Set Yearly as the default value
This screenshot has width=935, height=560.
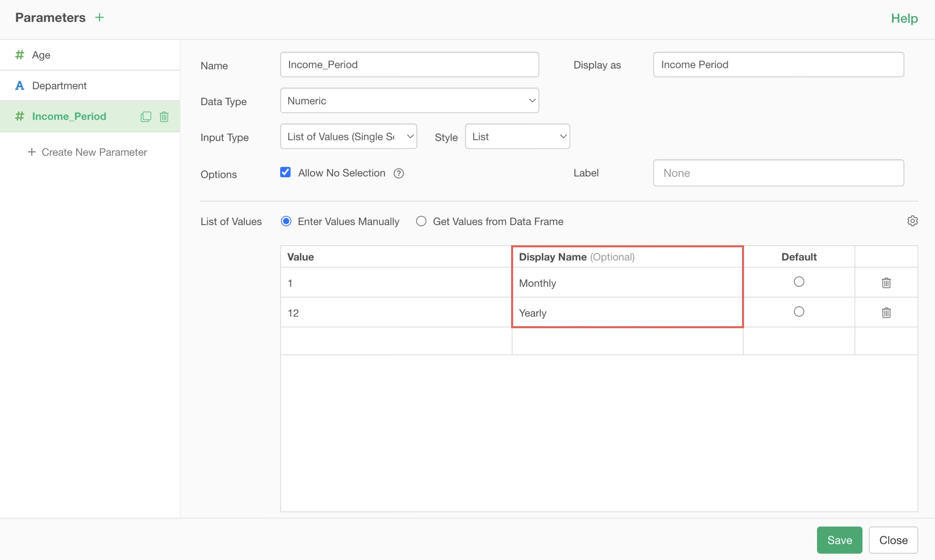pos(799,311)
